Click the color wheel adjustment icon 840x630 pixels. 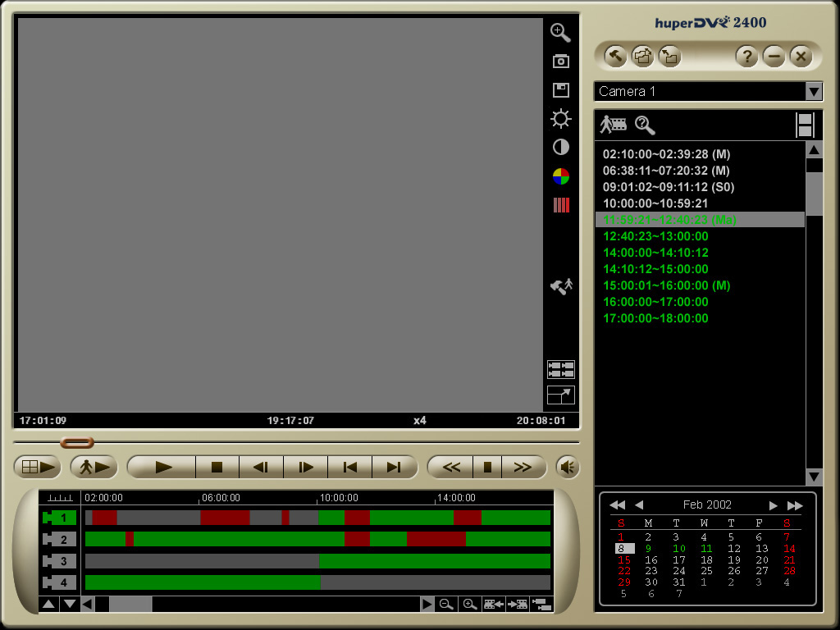pyautogui.click(x=560, y=176)
